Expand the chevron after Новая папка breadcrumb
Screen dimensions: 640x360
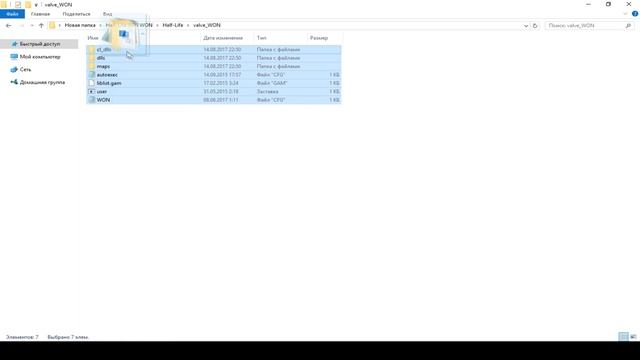point(100,25)
